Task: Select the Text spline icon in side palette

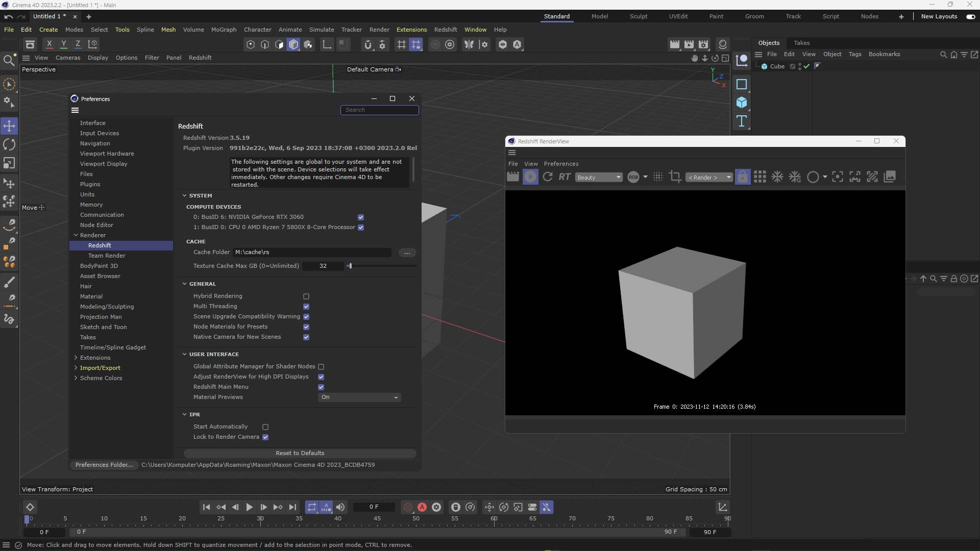Action: point(742,121)
